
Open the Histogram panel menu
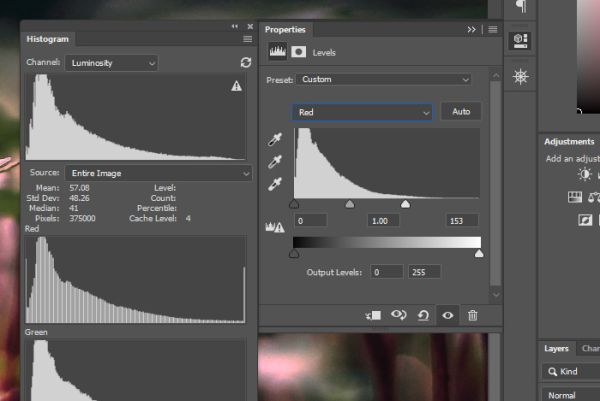[248, 39]
